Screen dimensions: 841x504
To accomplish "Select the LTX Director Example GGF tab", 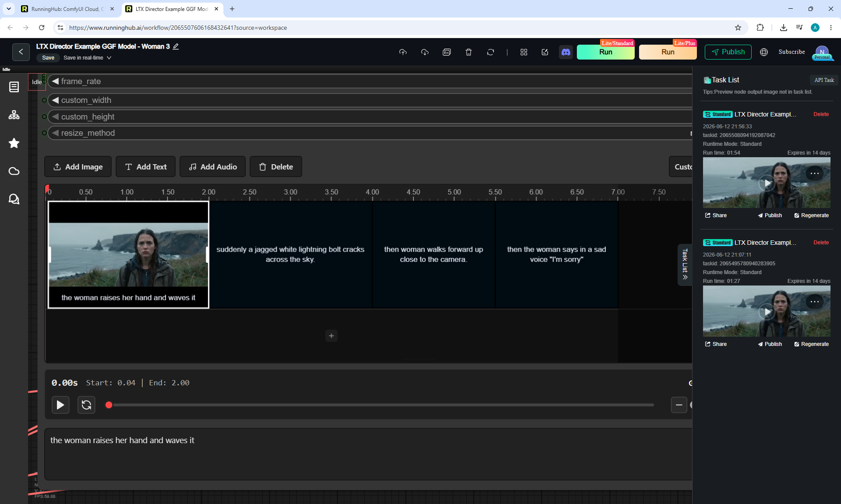I will 172,9.
